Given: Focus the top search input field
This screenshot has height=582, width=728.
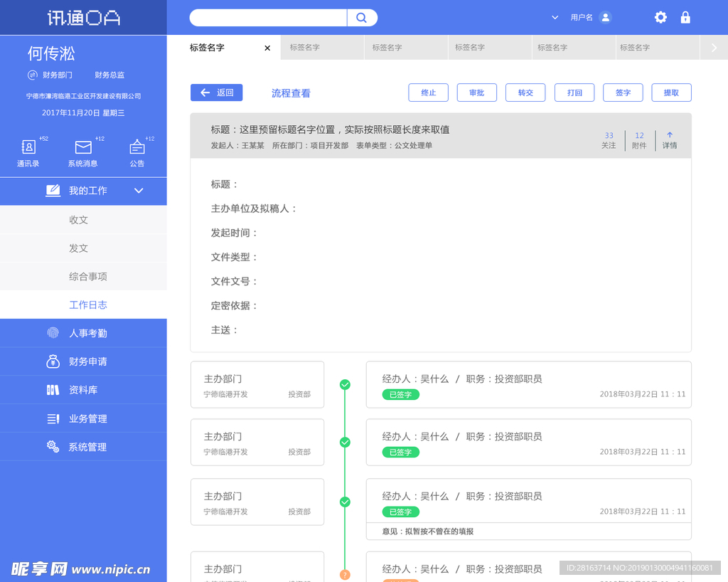Looking at the screenshot, I should [268, 18].
